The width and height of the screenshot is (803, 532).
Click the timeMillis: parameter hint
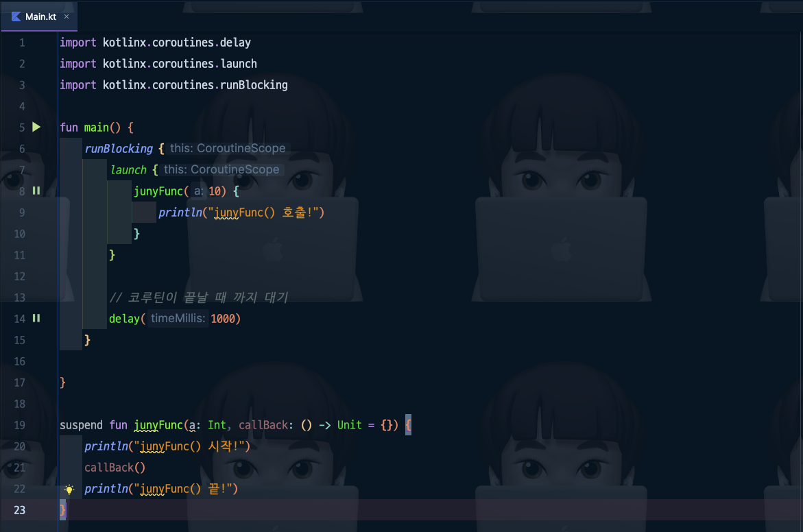coord(178,319)
